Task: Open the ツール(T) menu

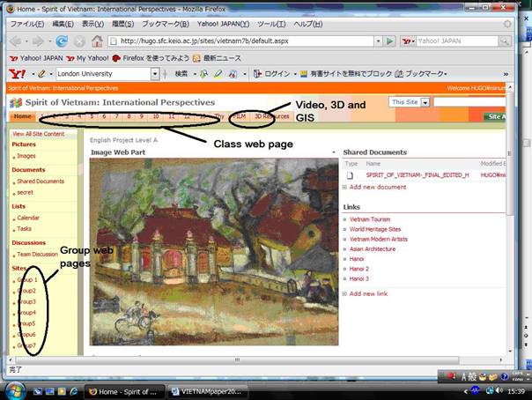Action: [271, 24]
